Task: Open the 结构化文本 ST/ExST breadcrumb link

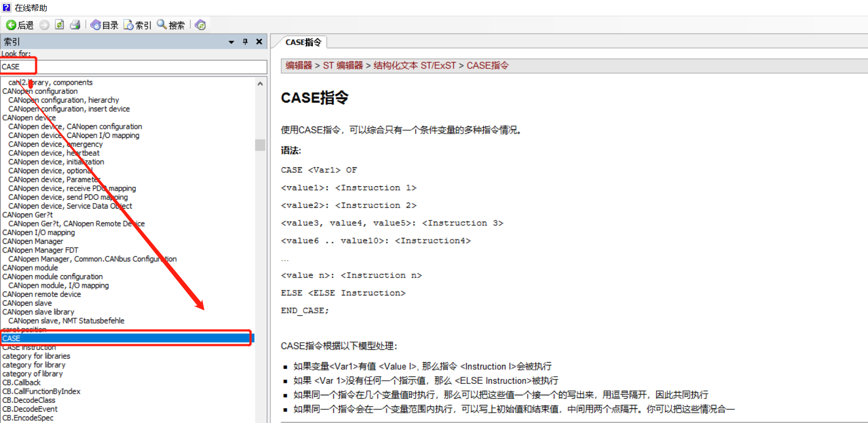Action: click(x=415, y=66)
